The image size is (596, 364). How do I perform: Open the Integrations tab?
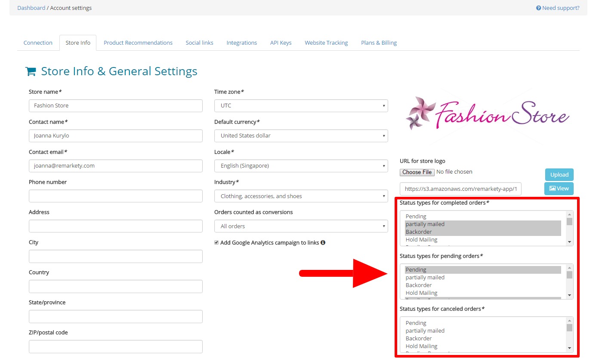point(242,43)
